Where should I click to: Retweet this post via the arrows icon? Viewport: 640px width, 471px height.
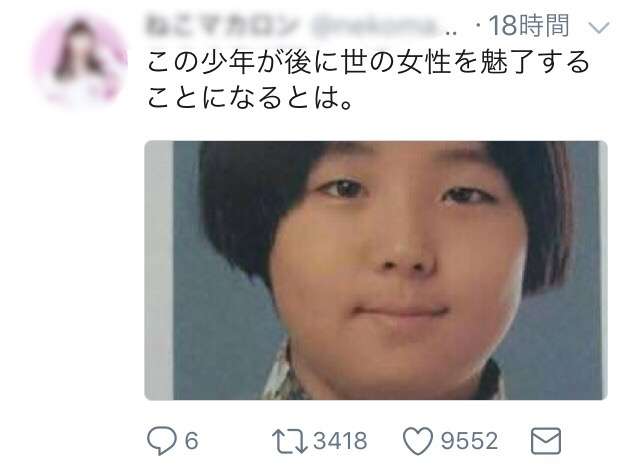pyautogui.click(x=289, y=441)
